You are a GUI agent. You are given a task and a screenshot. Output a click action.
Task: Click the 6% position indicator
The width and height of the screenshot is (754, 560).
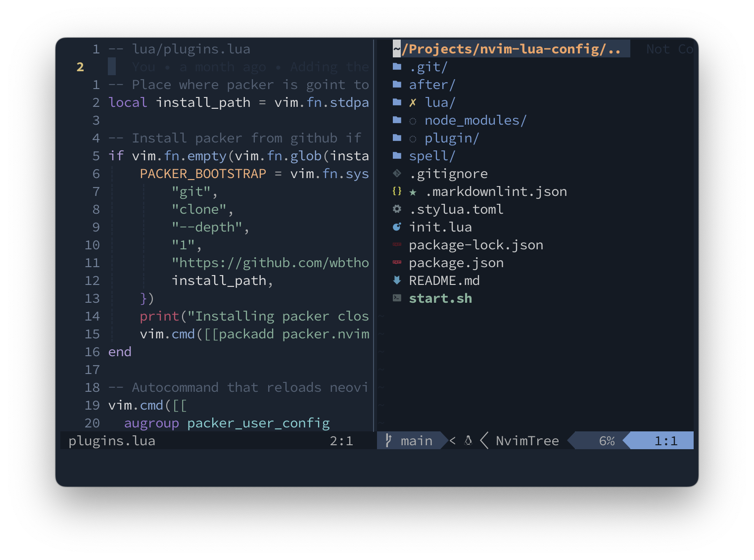click(x=607, y=441)
